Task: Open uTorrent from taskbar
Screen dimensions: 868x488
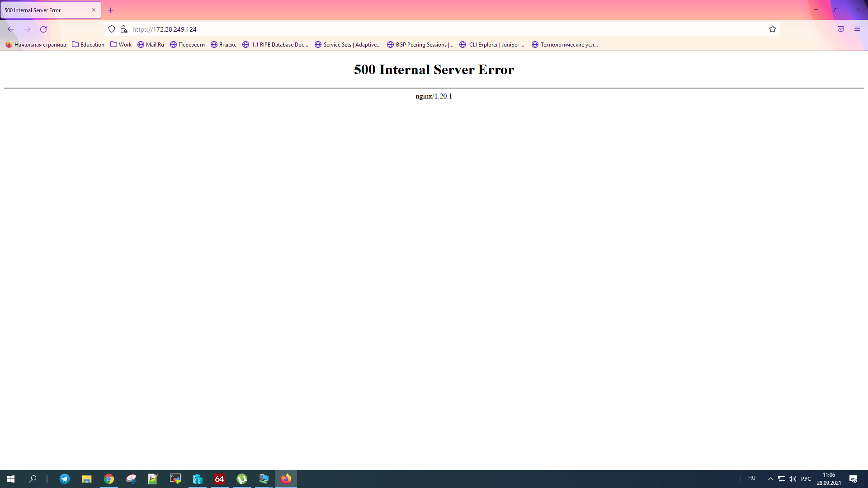Action: (x=242, y=479)
